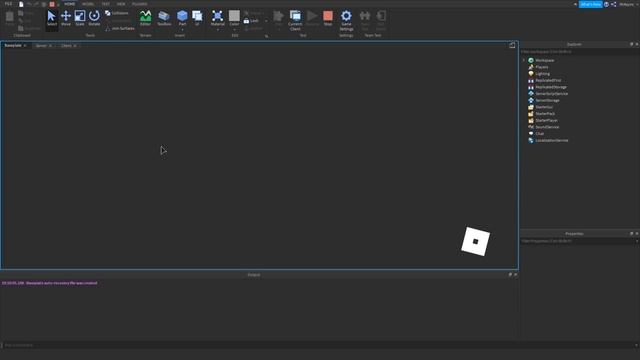Open the account username dropdown
Screen dimensions: 640x360
click(628, 4)
